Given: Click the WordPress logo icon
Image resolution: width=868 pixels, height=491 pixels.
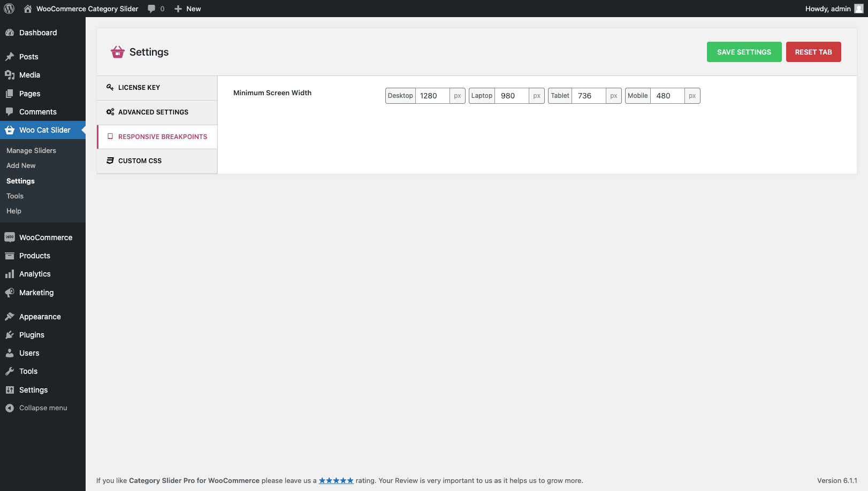Looking at the screenshot, I should (9, 9).
